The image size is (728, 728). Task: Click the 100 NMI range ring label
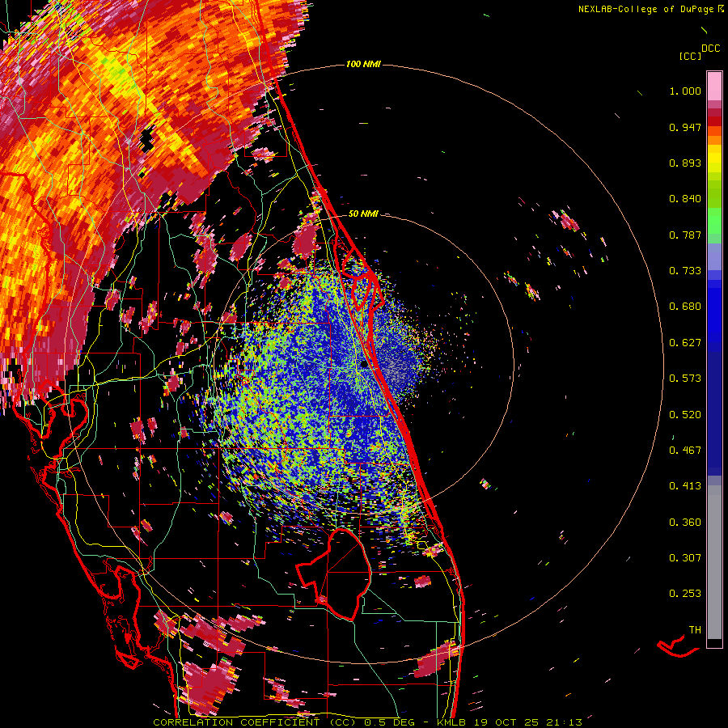[x=363, y=64]
